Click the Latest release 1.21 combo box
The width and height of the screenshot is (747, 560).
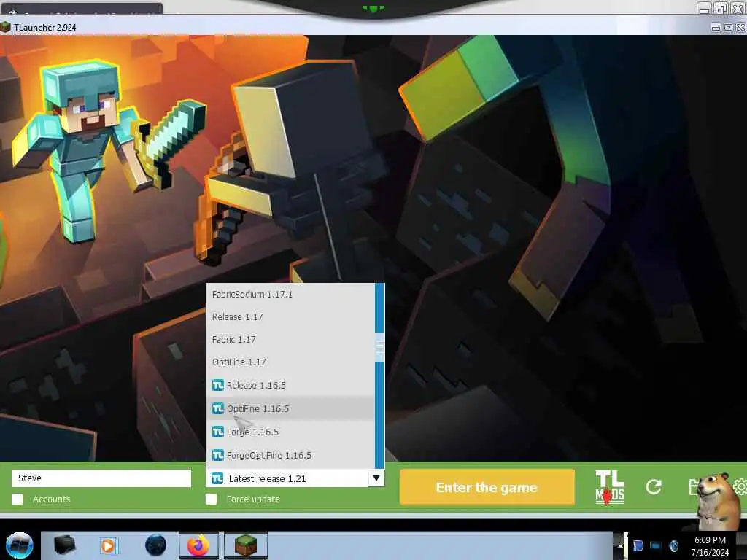click(x=295, y=478)
